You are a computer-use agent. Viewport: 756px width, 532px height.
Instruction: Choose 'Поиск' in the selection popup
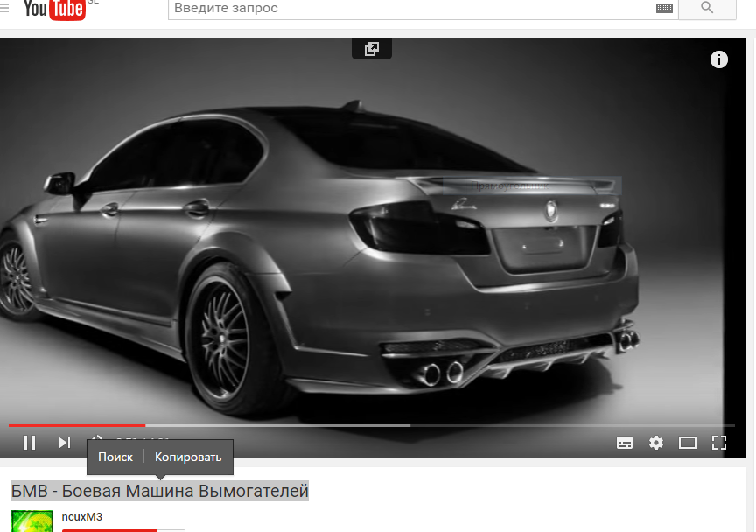(x=115, y=458)
